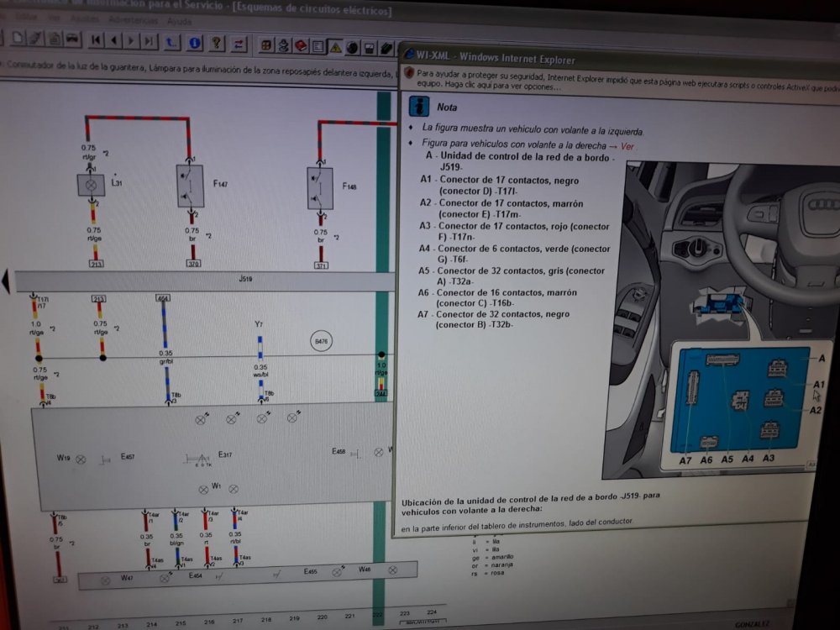This screenshot has height=630, width=840.
Task: Click the blue 't' return arrow icon
Action: point(172,41)
